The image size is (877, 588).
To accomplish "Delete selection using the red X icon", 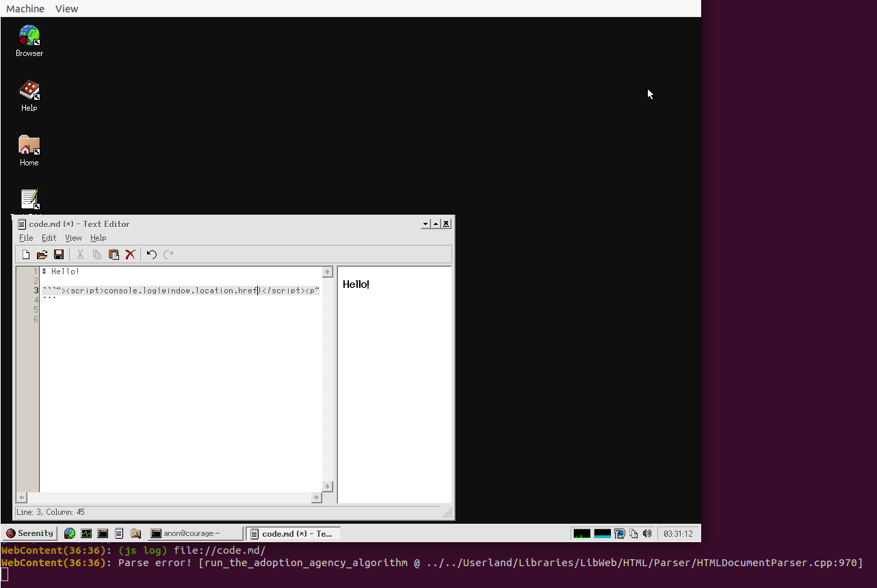I will [131, 254].
